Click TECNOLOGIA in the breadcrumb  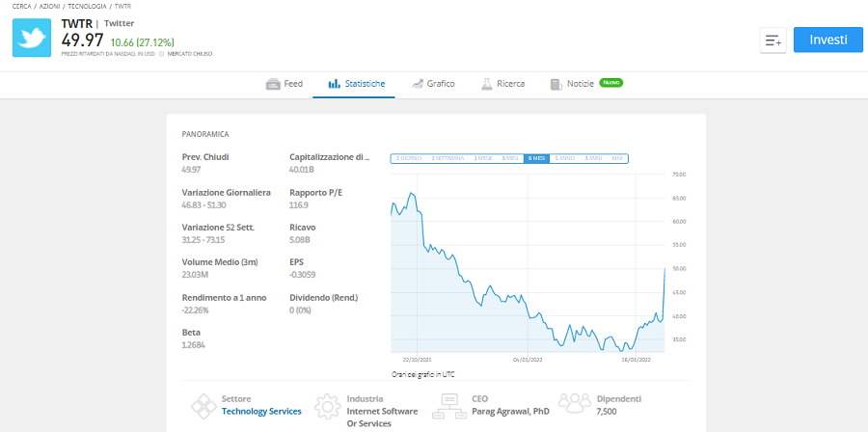87,6
